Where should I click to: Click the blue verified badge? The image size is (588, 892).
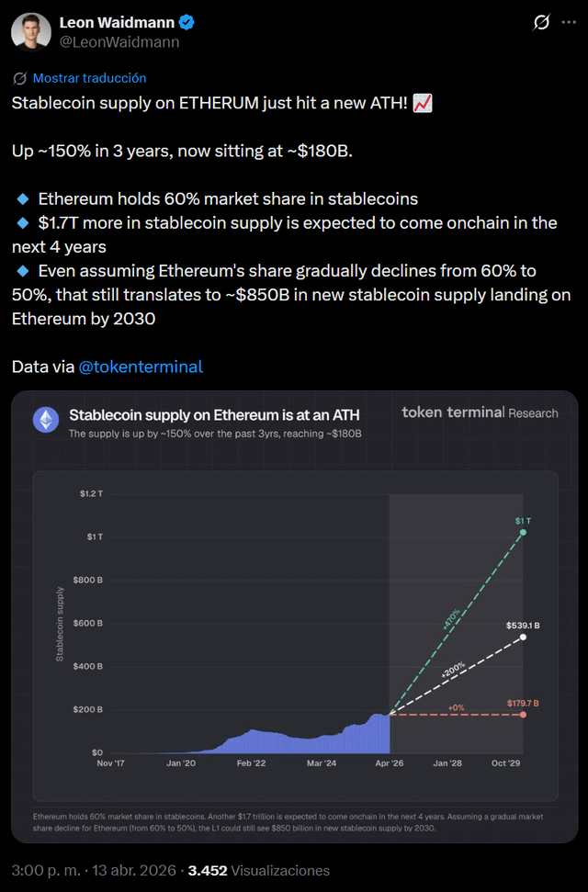click(x=186, y=22)
